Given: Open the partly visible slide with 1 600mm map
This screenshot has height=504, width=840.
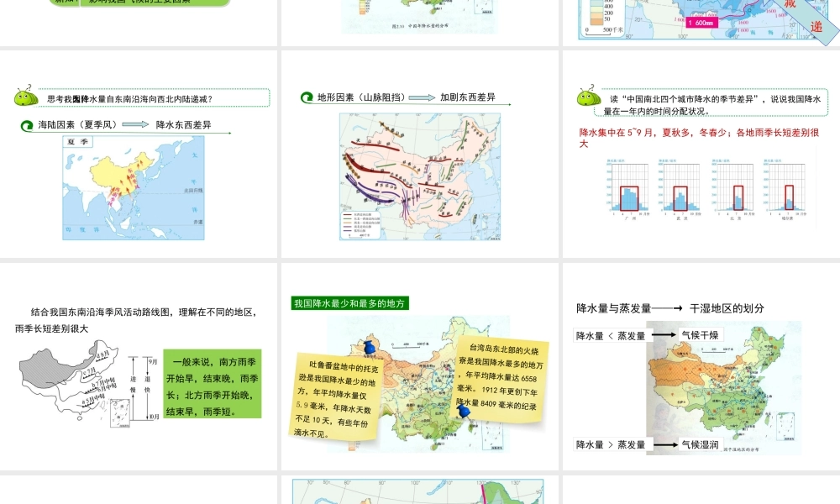Looking at the screenshot, I should pyautogui.click(x=701, y=23).
